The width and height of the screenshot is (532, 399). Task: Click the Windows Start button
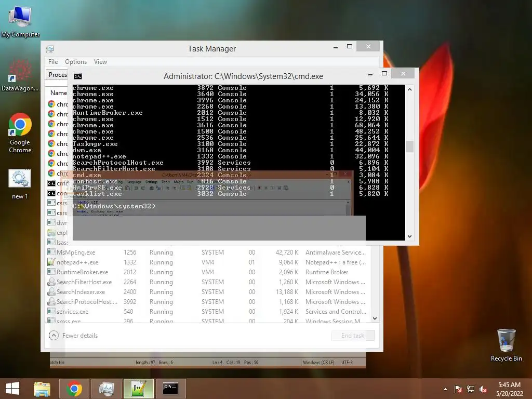pyautogui.click(x=12, y=389)
